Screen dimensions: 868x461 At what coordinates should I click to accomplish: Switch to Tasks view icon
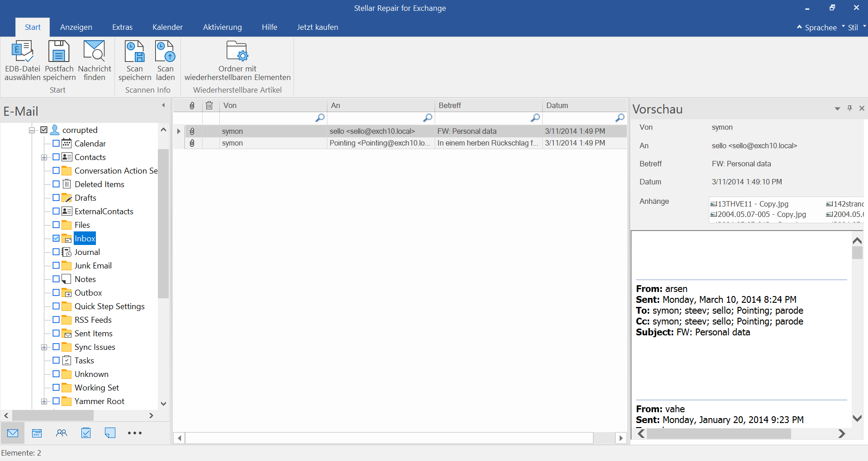click(86, 433)
